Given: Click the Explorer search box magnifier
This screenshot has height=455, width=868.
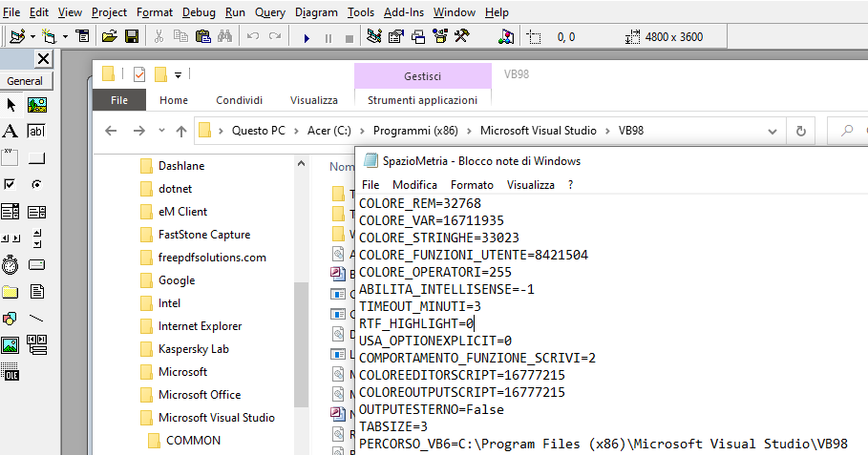Looking at the screenshot, I should (x=846, y=131).
